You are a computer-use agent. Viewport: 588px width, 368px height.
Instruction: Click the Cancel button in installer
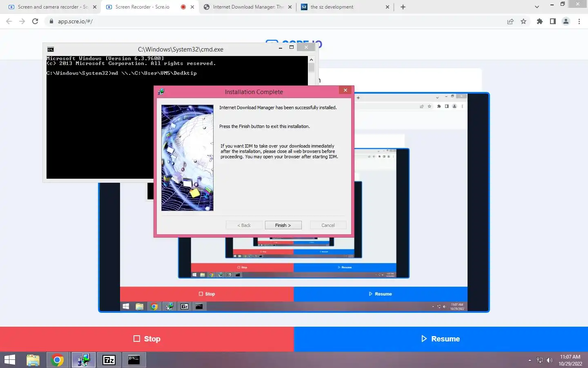tap(328, 225)
